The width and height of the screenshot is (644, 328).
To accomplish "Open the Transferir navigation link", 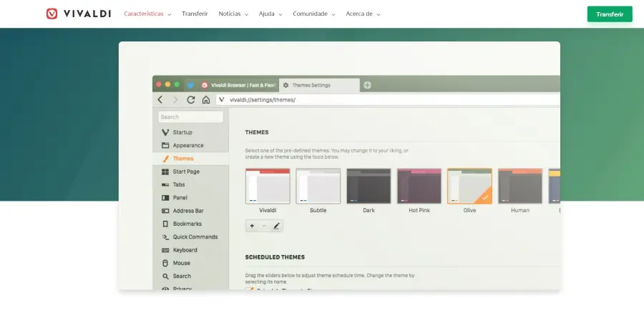I will (195, 14).
